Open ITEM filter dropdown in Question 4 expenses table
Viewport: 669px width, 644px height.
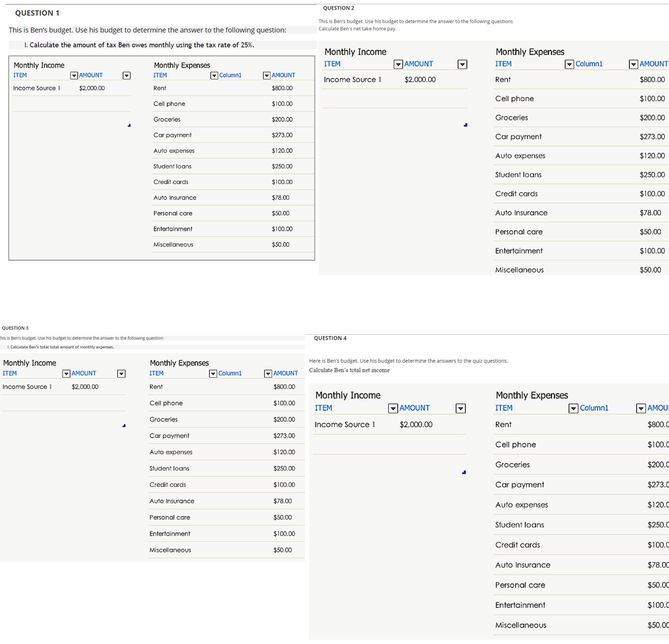point(573,408)
